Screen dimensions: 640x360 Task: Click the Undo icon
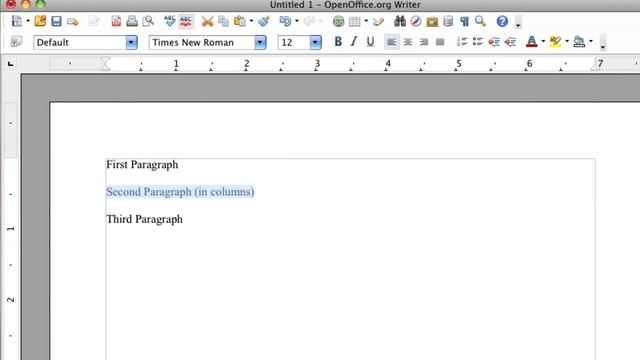(285, 21)
